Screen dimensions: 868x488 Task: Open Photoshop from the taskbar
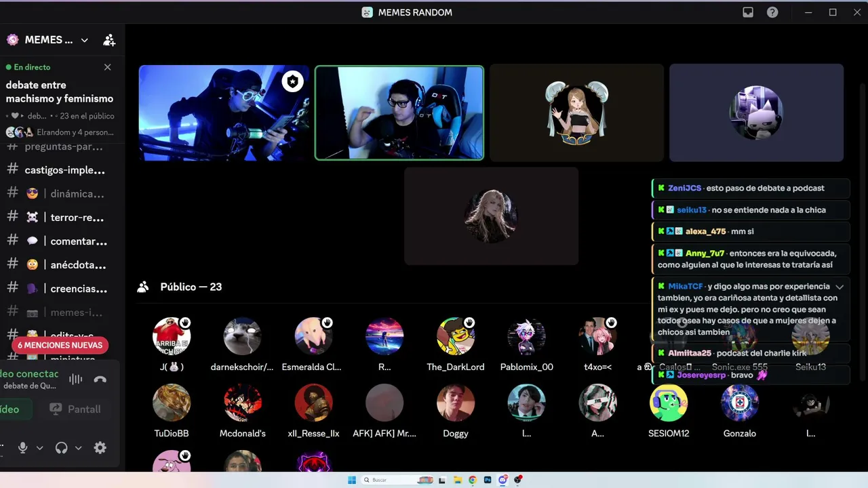488,480
